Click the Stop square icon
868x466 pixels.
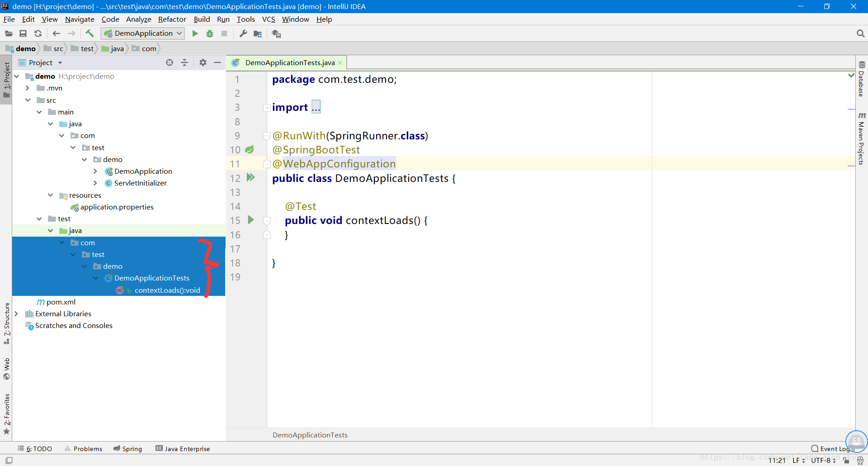click(x=224, y=33)
